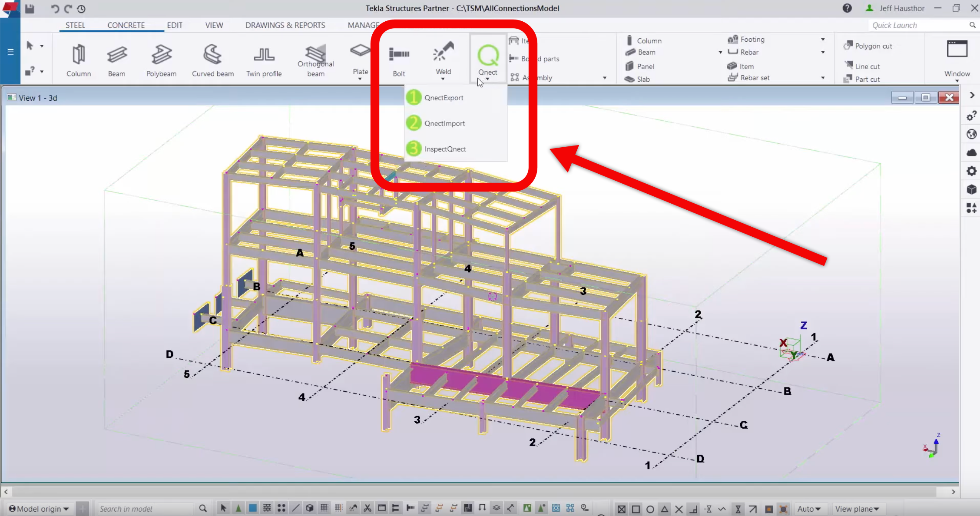The height and width of the screenshot is (516, 980).
Task: Click the concrete Panel tool
Action: pyautogui.click(x=639, y=66)
